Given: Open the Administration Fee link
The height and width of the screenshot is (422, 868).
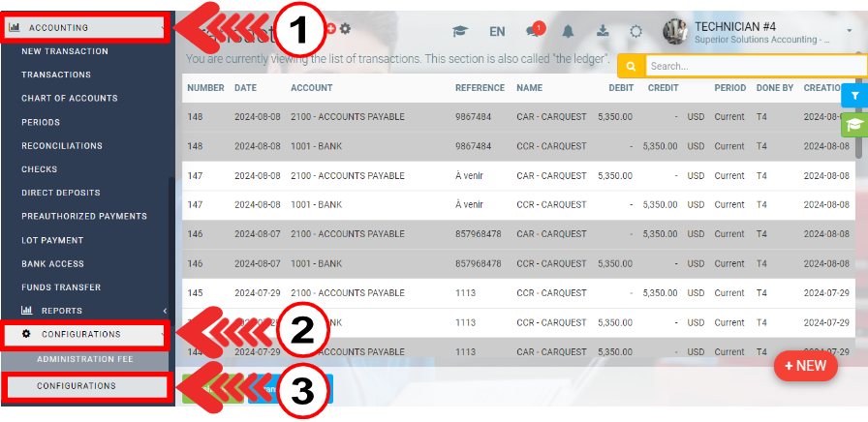Looking at the screenshot, I should [84, 359].
